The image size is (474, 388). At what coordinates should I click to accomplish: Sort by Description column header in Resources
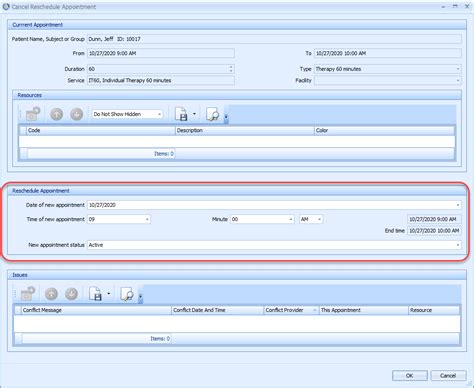(245, 130)
